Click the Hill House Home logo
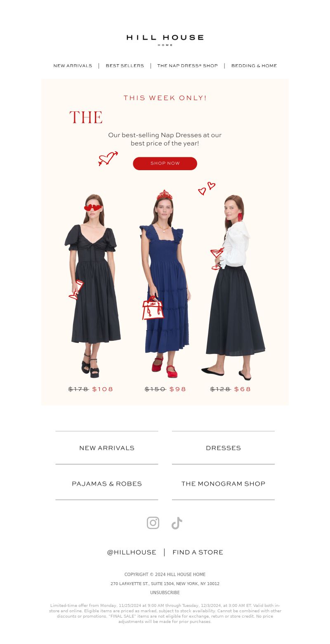 (165, 40)
